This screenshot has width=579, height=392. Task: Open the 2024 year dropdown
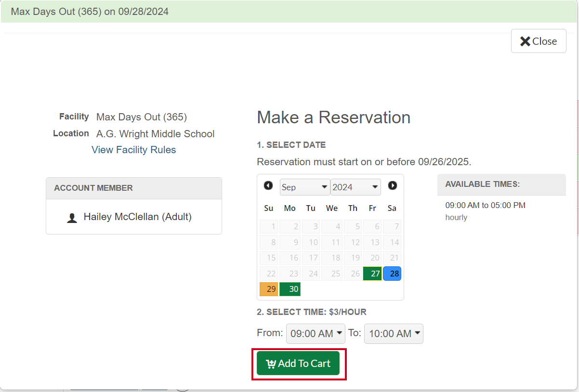pyautogui.click(x=355, y=187)
